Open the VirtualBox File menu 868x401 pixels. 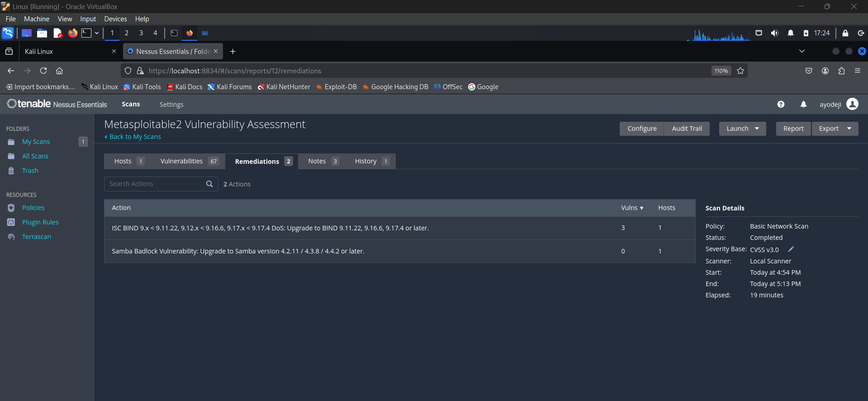(x=11, y=19)
